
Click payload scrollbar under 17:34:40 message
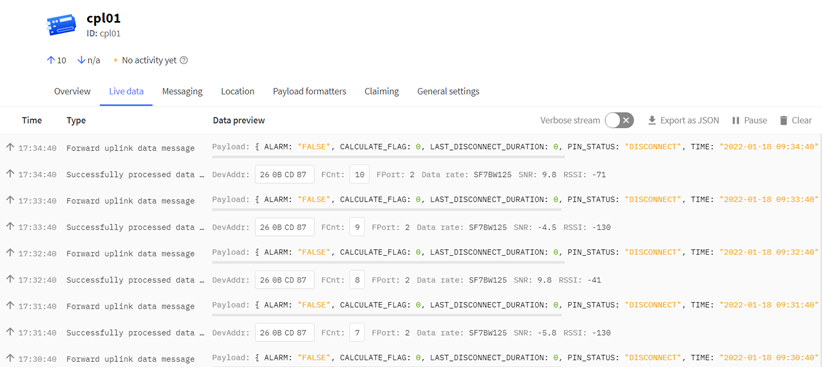point(388,157)
